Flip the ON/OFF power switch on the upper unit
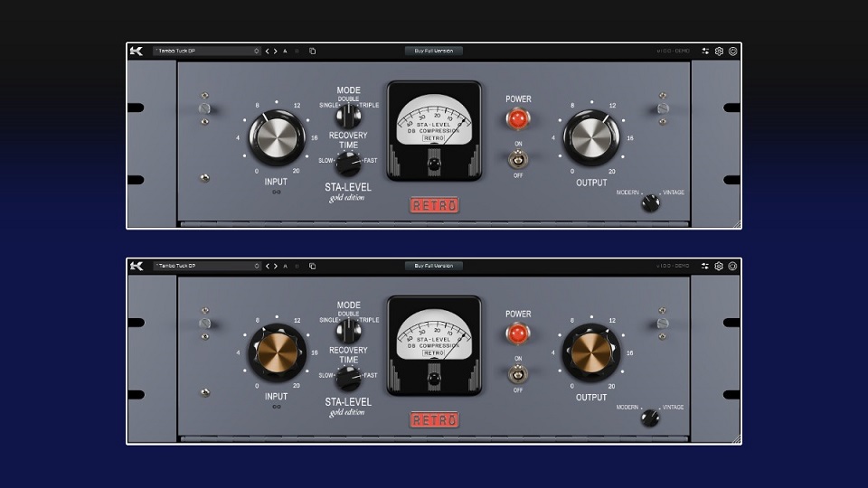This screenshot has width=868, height=488. click(518, 159)
